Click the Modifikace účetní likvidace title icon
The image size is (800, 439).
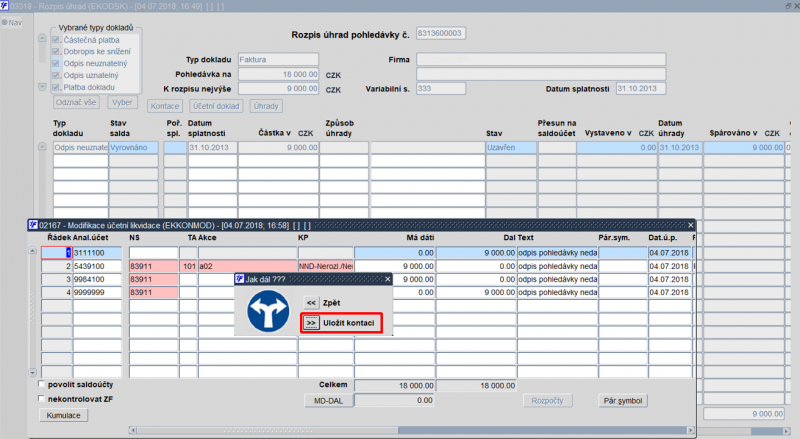(x=31, y=226)
